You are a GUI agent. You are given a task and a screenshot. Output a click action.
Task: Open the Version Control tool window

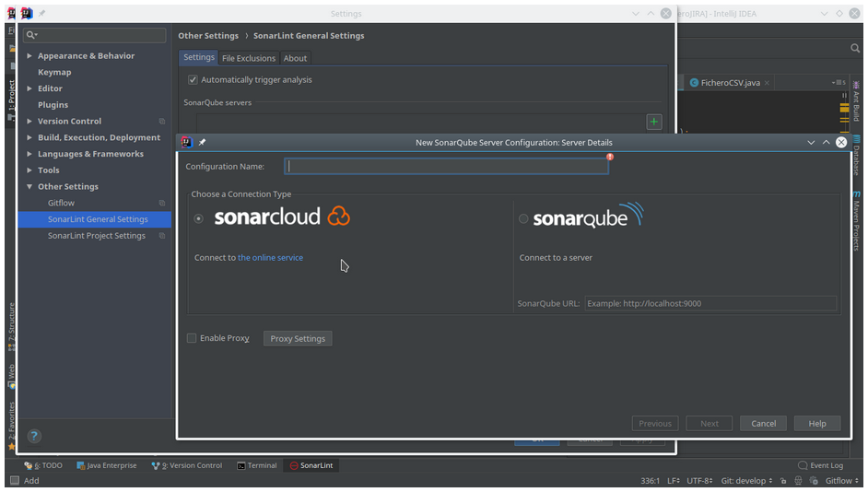[x=186, y=465]
